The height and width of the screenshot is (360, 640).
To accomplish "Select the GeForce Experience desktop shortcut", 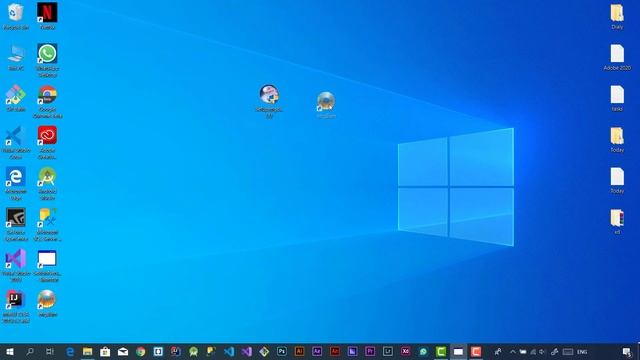I will pyautogui.click(x=16, y=224).
